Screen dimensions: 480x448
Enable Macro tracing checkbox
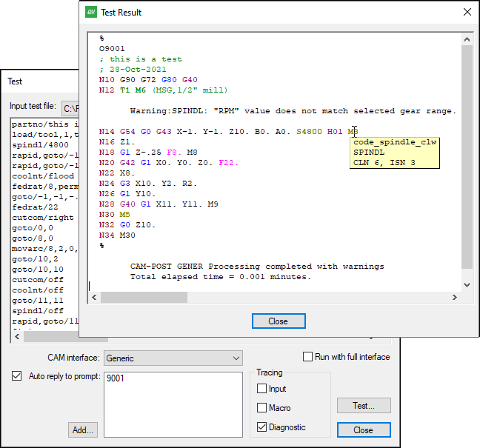point(261,408)
